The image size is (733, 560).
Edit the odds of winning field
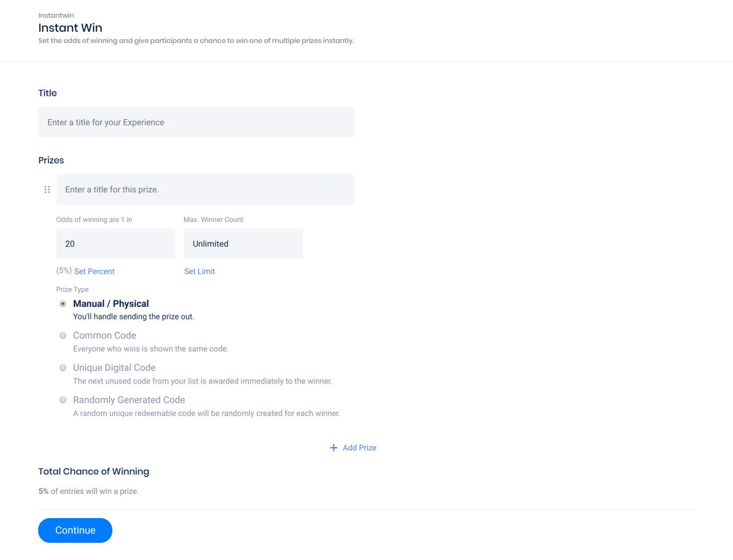click(116, 244)
